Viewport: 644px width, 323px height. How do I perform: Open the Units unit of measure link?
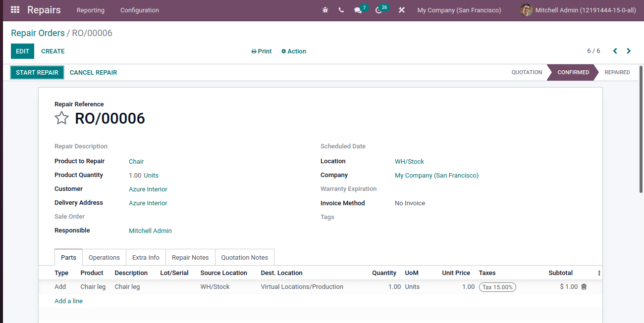(x=151, y=176)
